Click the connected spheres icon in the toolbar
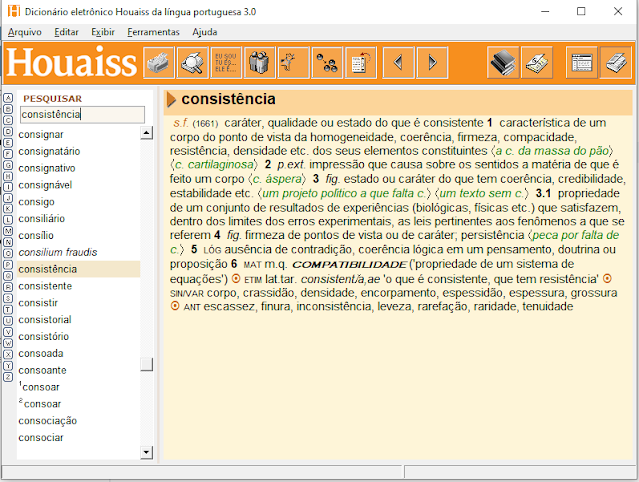 [x=327, y=63]
